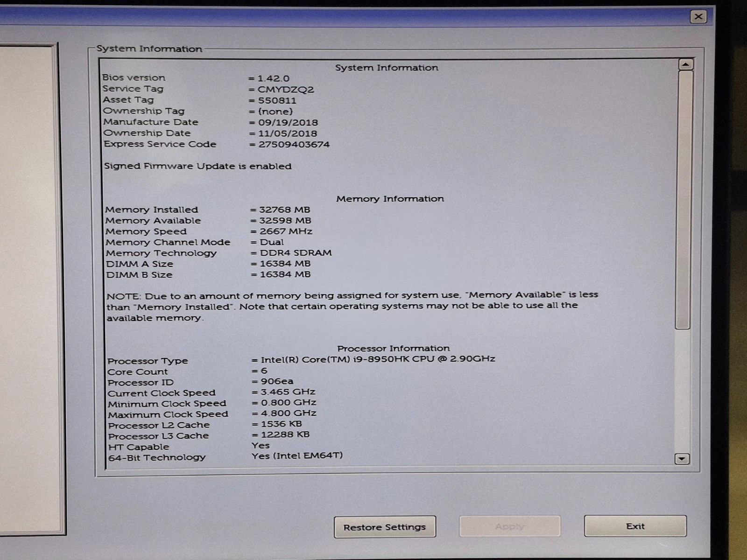Click the HT Capable label
The width and height of the screenshot is (747, 560).
tap(138, 447)
